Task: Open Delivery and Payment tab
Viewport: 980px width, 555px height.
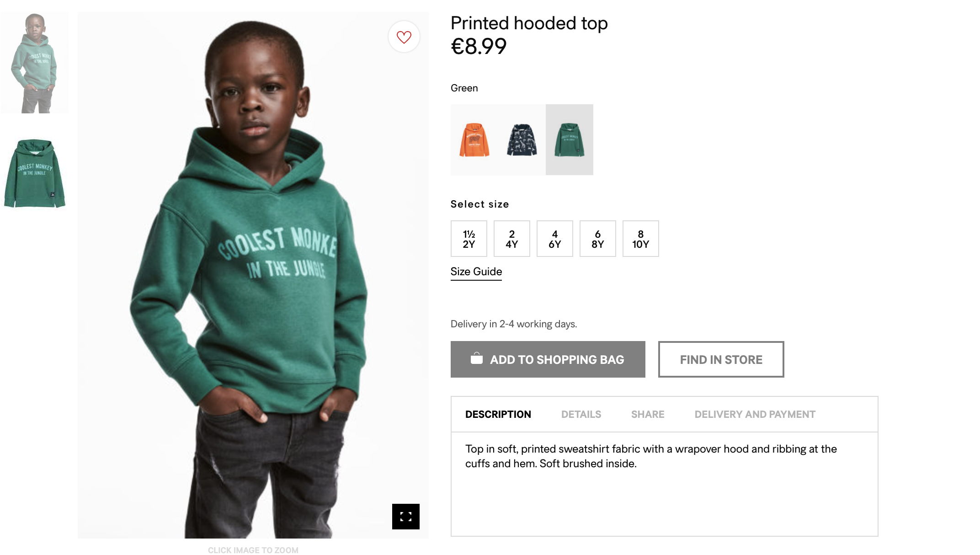Action: tap(755, 414)
